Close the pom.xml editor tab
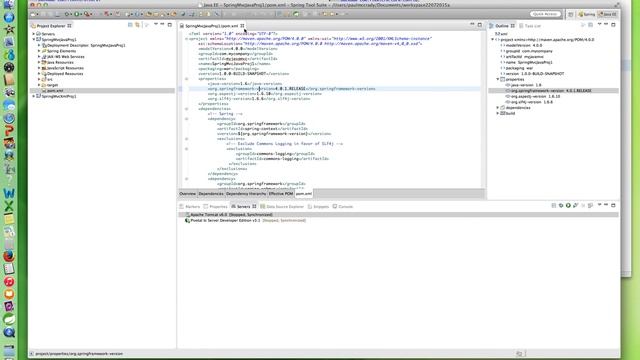 242,26
